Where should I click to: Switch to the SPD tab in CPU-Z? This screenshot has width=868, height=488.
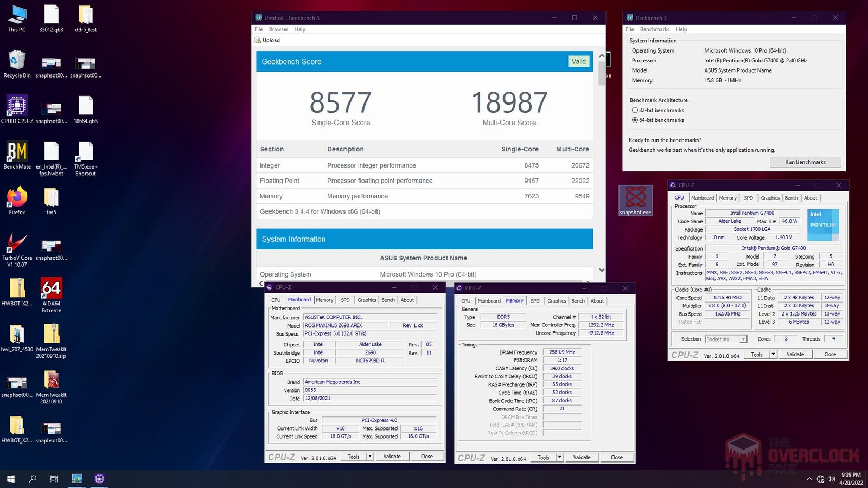point(749,198)
